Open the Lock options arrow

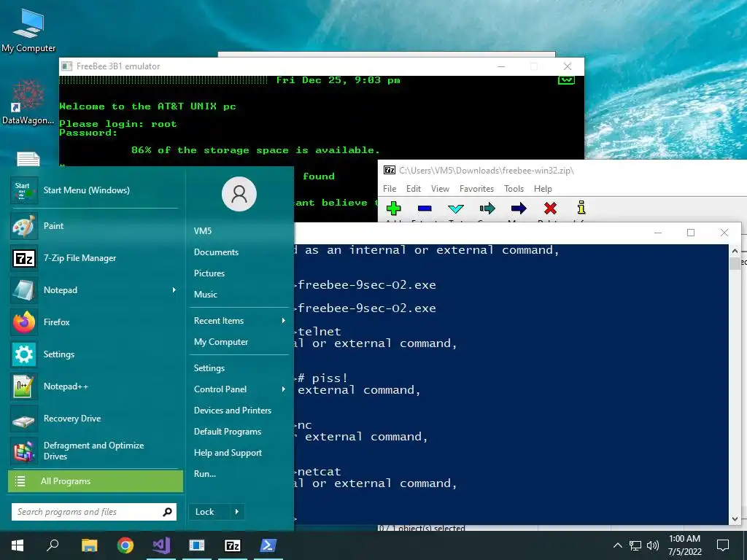[237, 512]
